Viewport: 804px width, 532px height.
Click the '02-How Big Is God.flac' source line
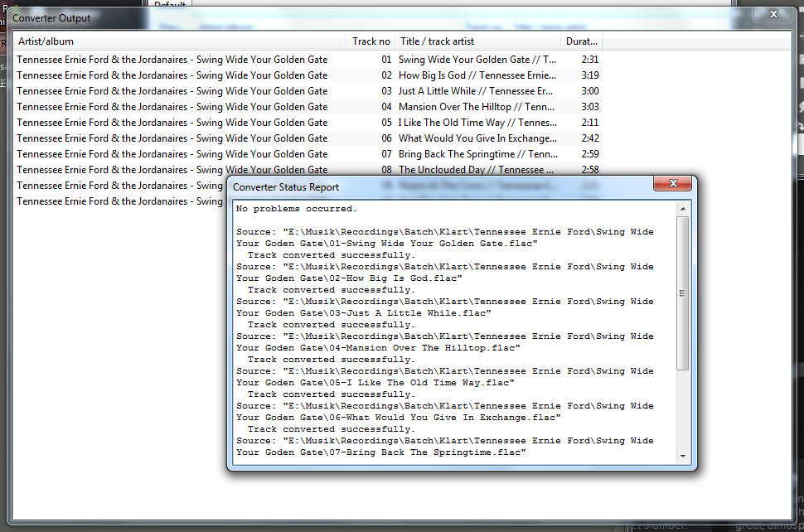(349, 278)
